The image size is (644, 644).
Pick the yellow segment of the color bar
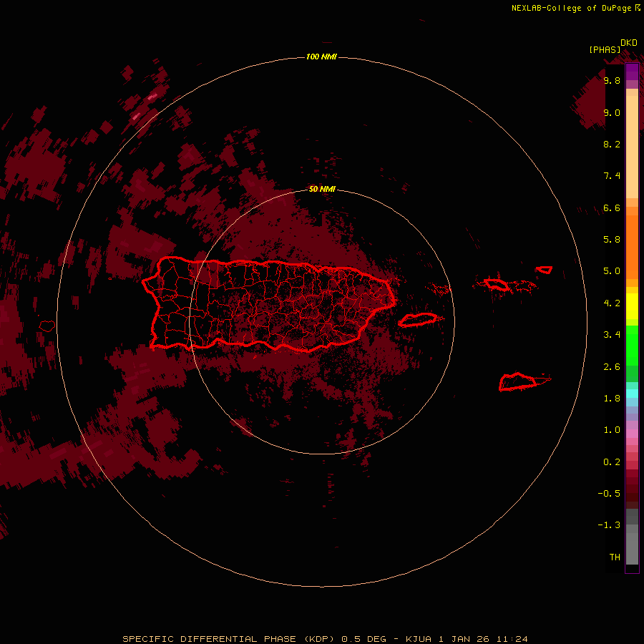632,306
